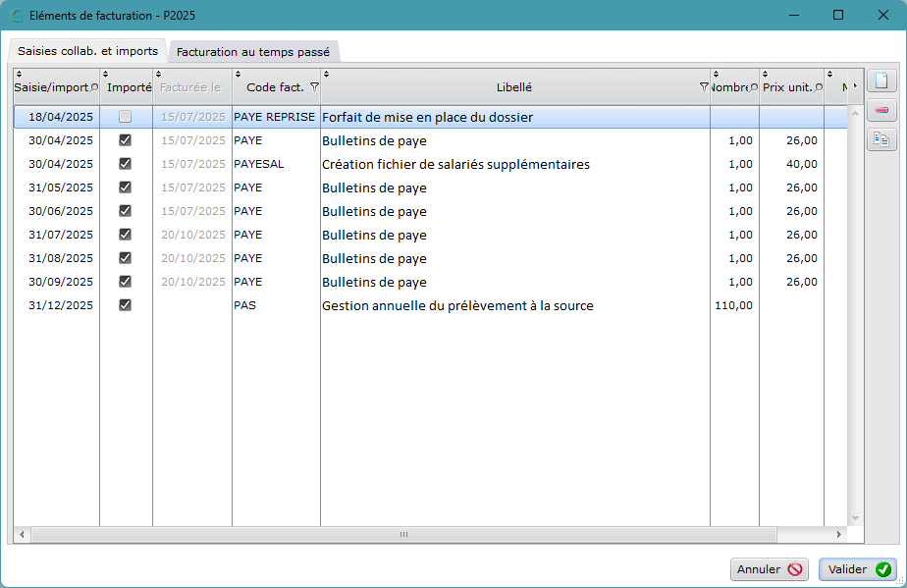The width and height of the screenshot is (907, 588).
Task: Uncheck Importé for the PAYESAL row
Action: pos(125,164)
